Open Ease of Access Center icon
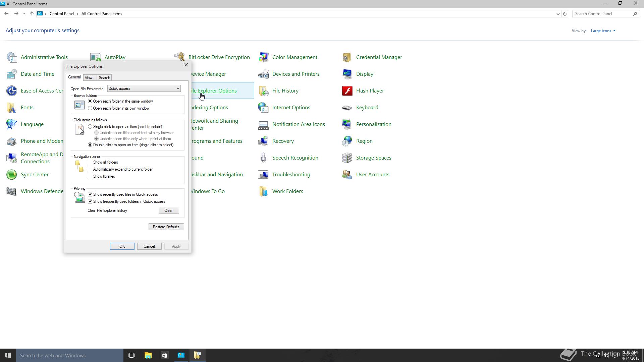 pos(12,91)
